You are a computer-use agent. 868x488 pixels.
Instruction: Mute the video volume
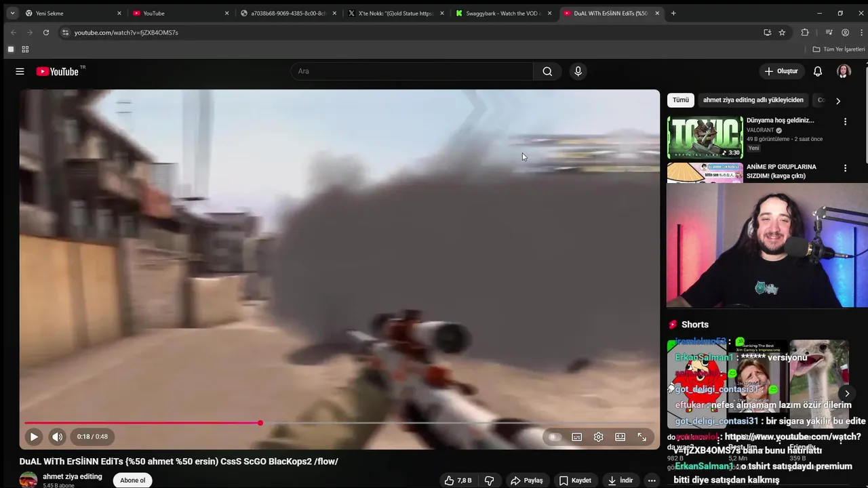(x=57, y=437)
